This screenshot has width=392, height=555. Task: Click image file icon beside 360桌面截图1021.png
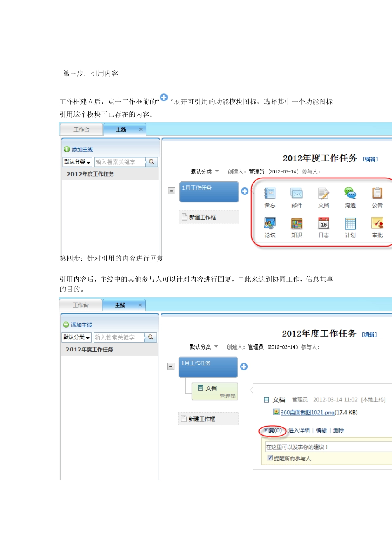tap(276, 412)
